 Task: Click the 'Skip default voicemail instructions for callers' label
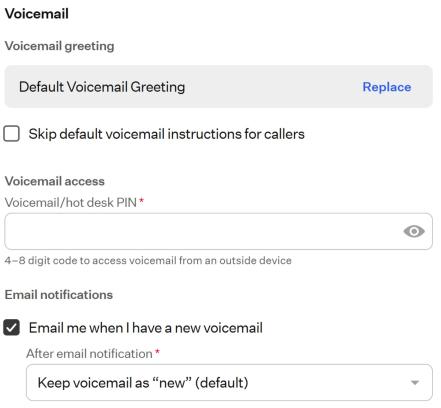coord(166,134)
